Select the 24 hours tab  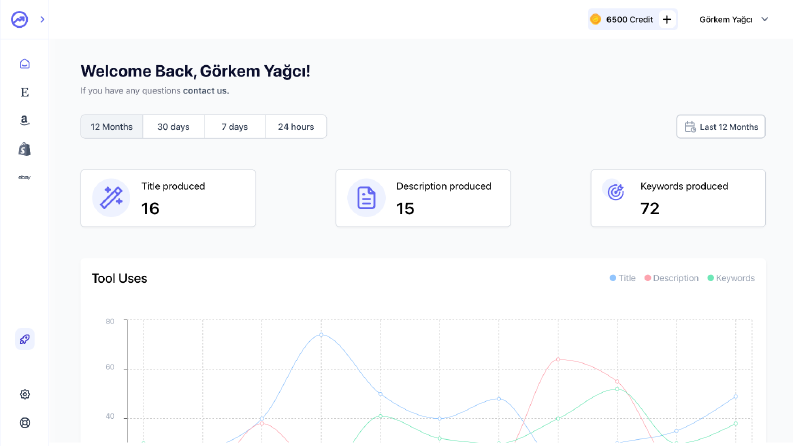click(x=296, y=126)
